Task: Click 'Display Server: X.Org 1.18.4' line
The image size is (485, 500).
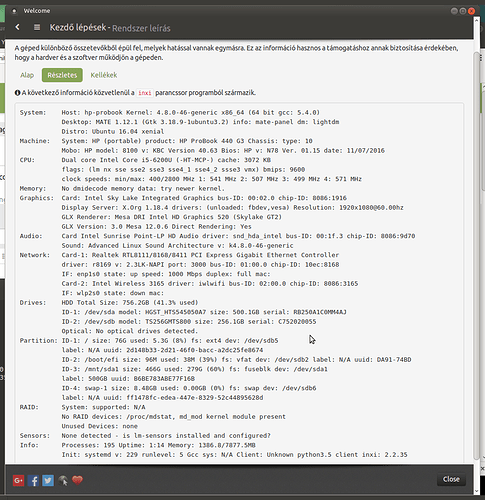Action: tap(232, 207)
